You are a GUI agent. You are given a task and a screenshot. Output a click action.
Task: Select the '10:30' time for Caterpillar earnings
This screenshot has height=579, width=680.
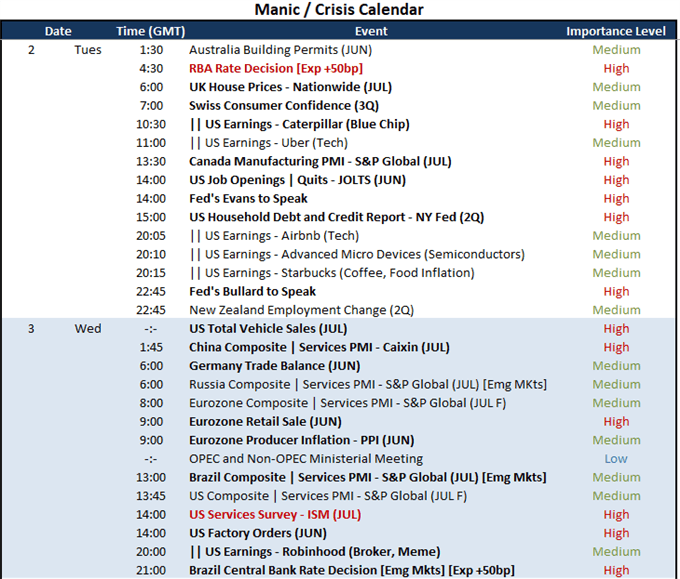151,124
